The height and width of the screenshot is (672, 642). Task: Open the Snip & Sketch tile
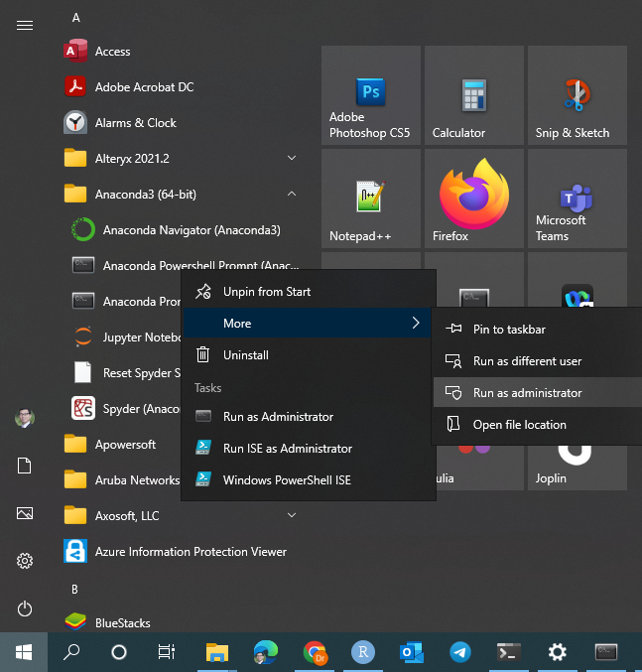[578, 95]
